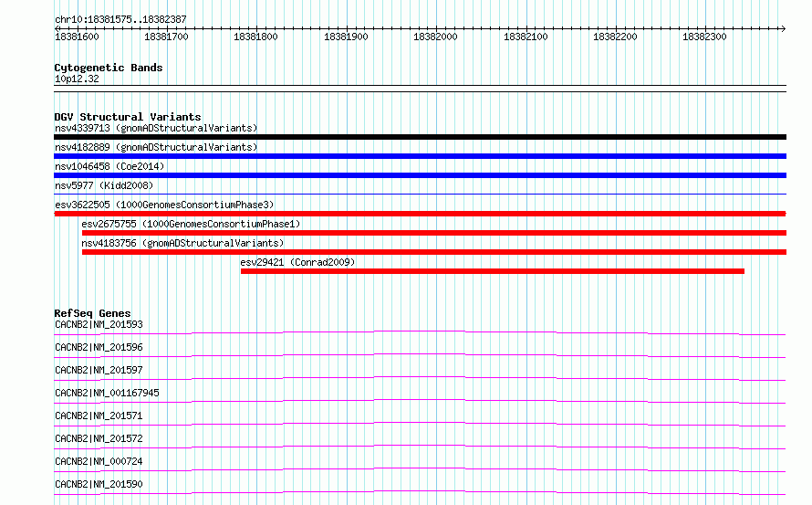Open transcript CACNB2|NM_201590
The image size is (812, 505).
99,484
